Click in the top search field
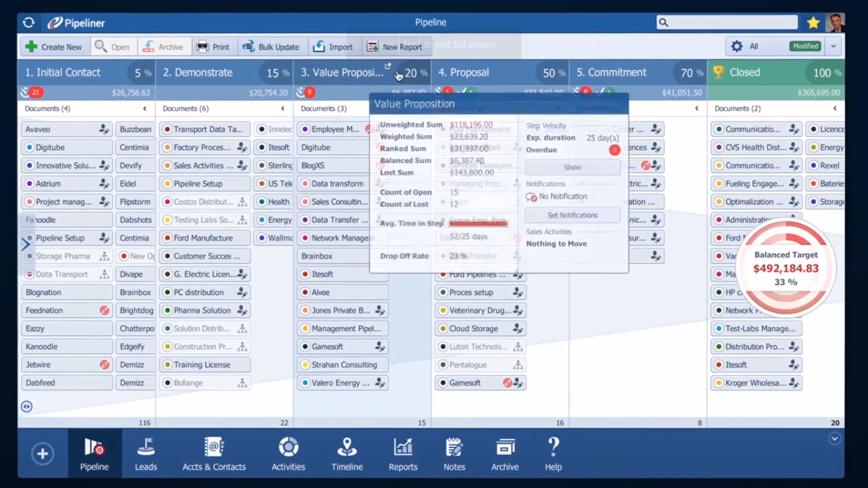 [727, 22]
